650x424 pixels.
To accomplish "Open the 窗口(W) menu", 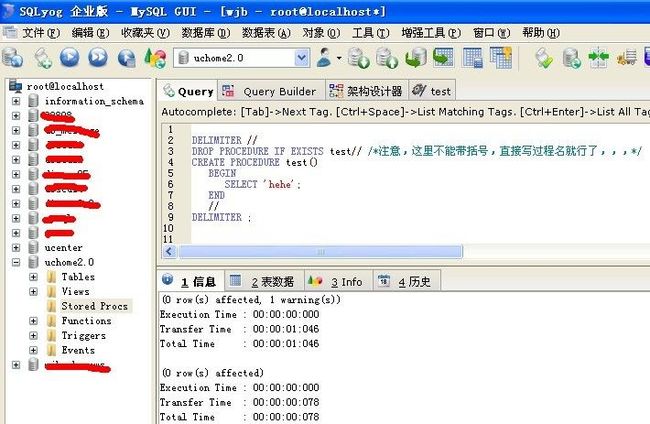I will (x=492, y=33).
